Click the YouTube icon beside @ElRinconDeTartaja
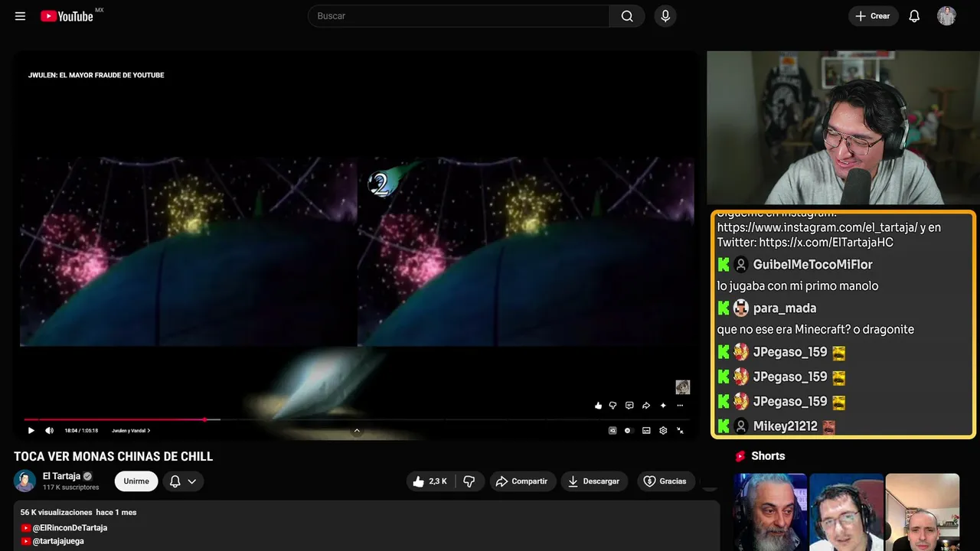Image resolution: width=980 pixels, height=551 pixels. tap(26, 528)
